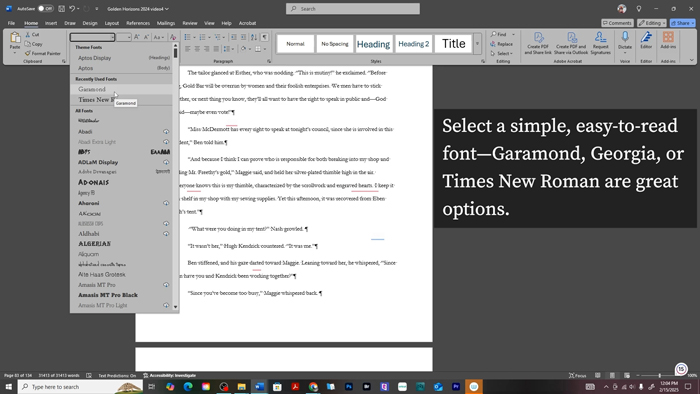Screen dimensions: 700x394
Task: Switch to the Review tab
Action: [190, 23]
